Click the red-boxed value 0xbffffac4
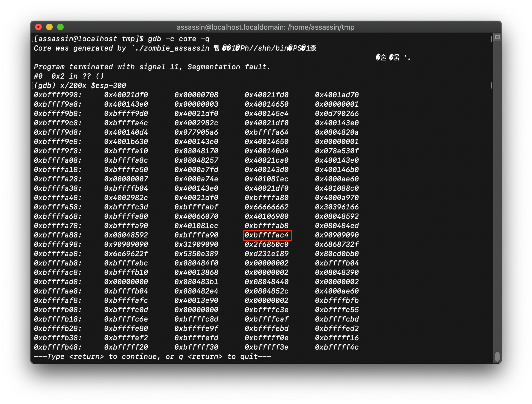The width and height of the screenshot is (532, 404). pyautogui.click(x=267, y=235)
